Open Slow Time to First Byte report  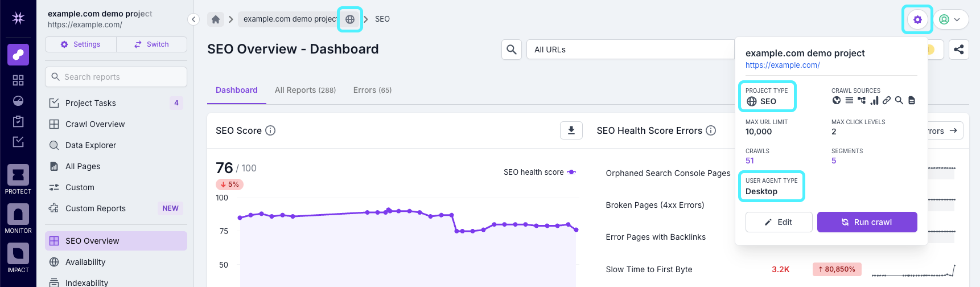[649, 269]
